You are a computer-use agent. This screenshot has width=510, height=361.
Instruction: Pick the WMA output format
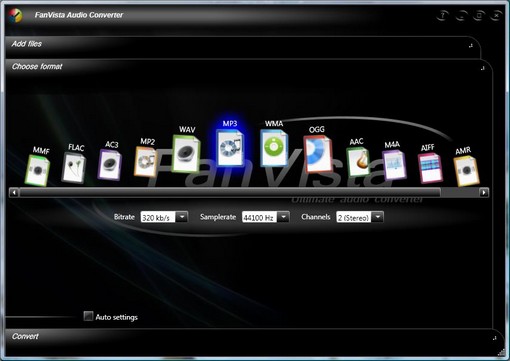274,148
